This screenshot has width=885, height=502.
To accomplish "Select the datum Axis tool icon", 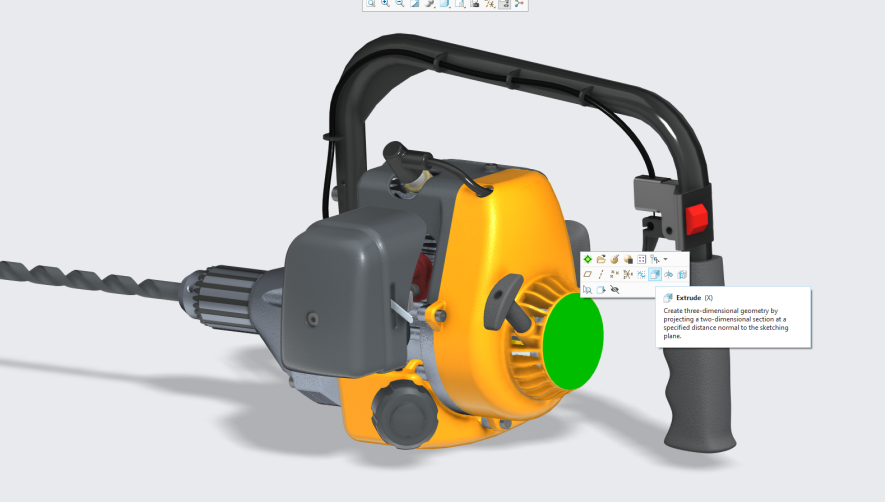I will tap(601, 274).
